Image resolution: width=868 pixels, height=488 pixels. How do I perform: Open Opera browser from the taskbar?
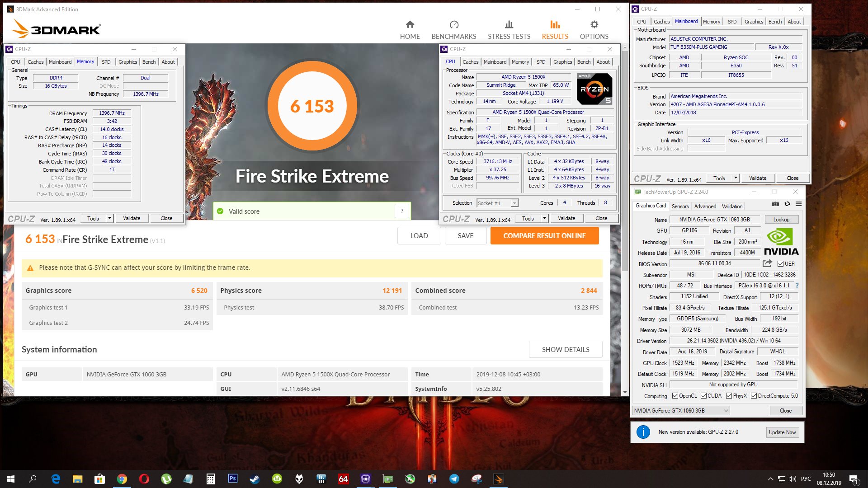pos(144,479)
